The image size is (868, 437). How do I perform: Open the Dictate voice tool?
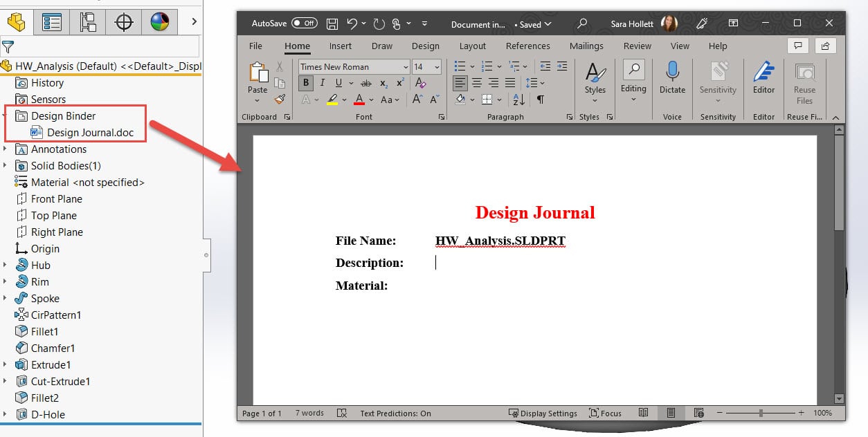[671, 76]
